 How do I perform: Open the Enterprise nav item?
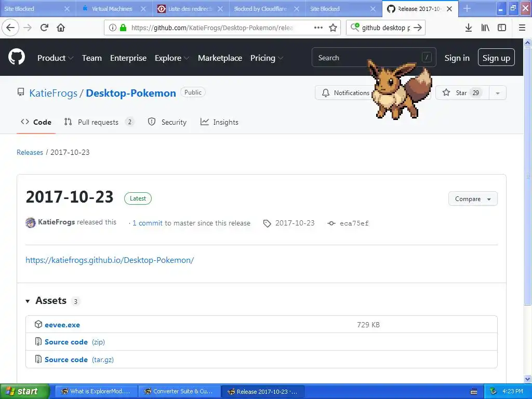click(x=128, y=58)
